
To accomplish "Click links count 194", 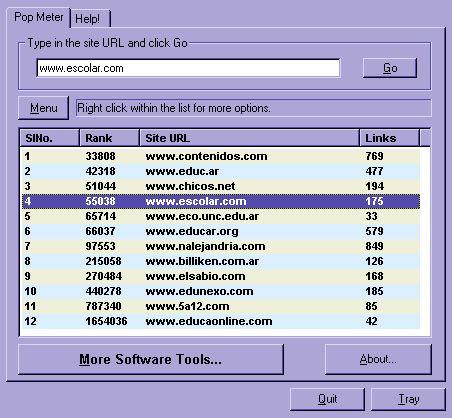I will [374, 186].
